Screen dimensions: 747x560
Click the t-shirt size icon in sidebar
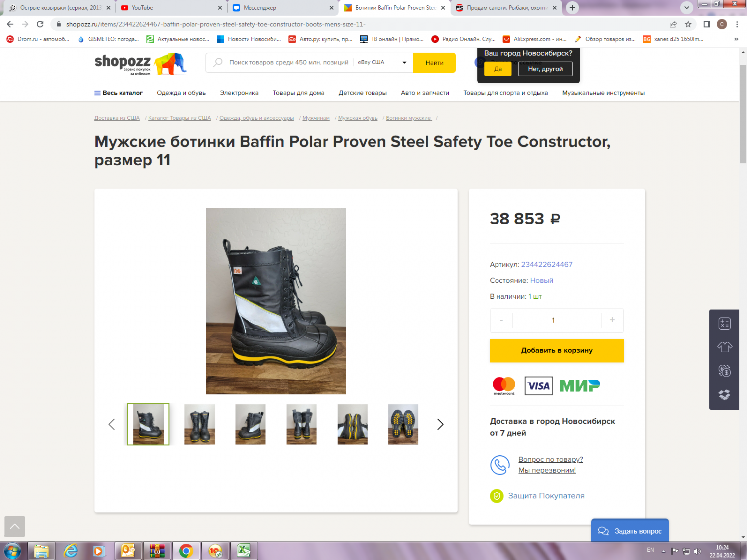point(724,347)
